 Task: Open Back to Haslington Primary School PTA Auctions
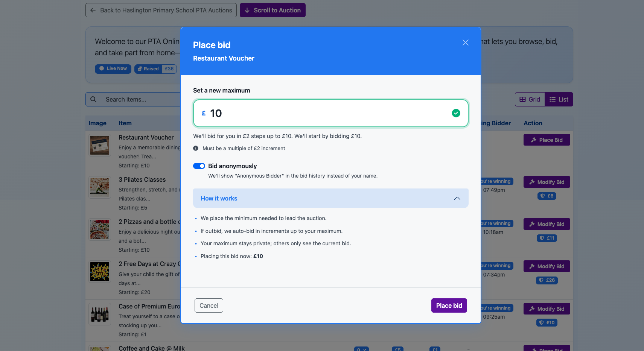161,10
